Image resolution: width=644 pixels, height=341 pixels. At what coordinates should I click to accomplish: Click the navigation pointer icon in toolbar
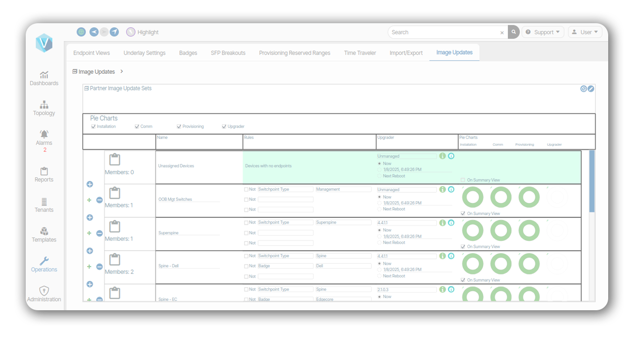[114, 32]
